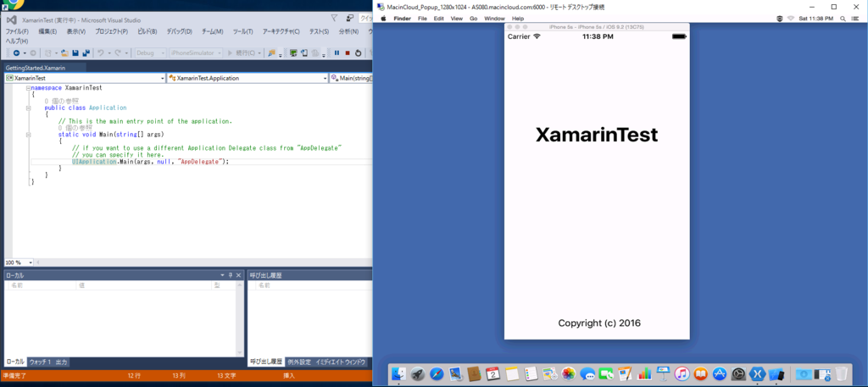The height and width of the screenshot is (387, 868).
Task: Click the iOS device icon in the toolbar
Action: (304, 53)
